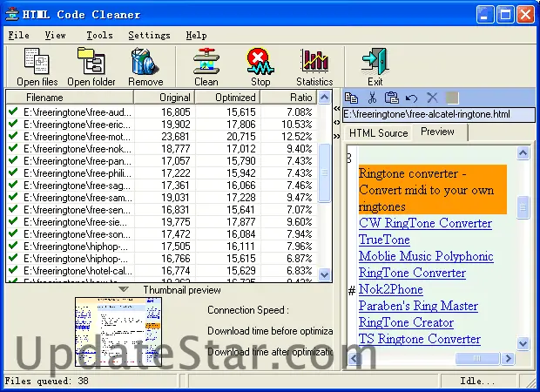Click the Delete X icon in preview toolbar
This screenshot has width=540, height=392.
click(x=432, y=98)
